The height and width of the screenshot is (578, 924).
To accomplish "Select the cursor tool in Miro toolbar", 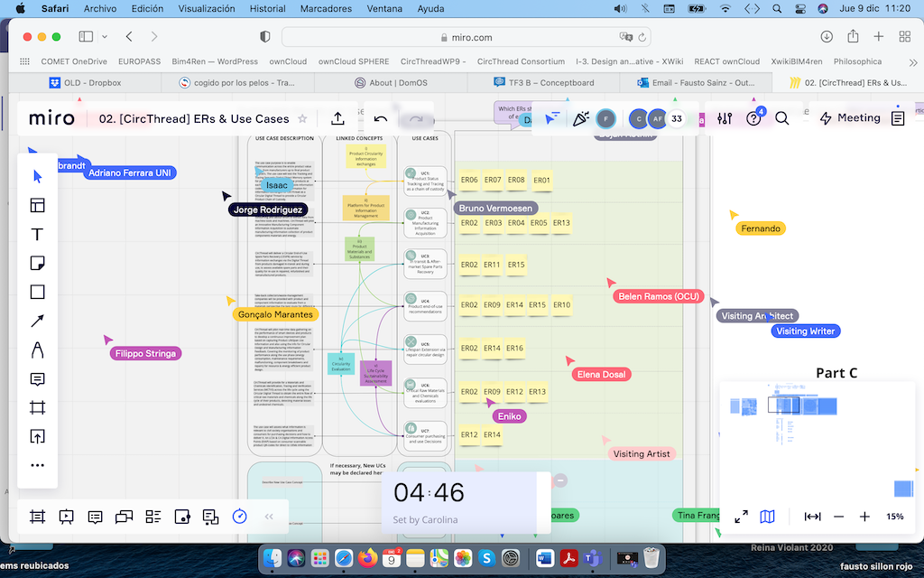I will pyautogui.click(x=37, y=176).
